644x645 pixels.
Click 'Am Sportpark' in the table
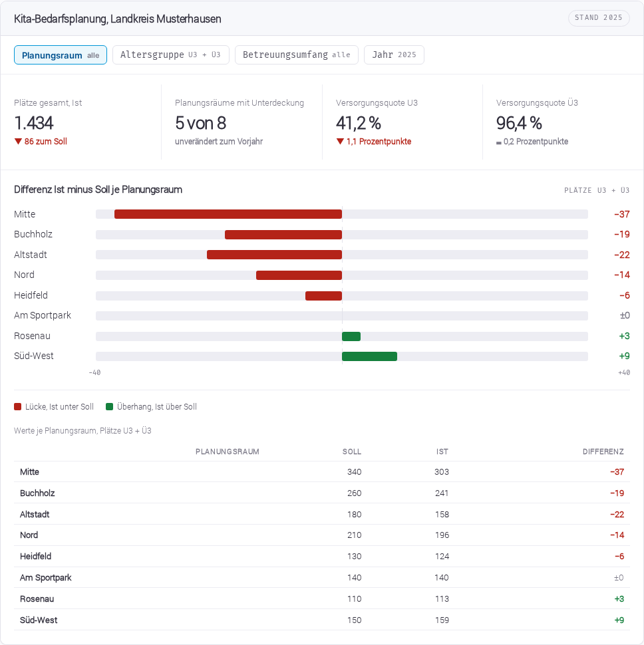46,578
